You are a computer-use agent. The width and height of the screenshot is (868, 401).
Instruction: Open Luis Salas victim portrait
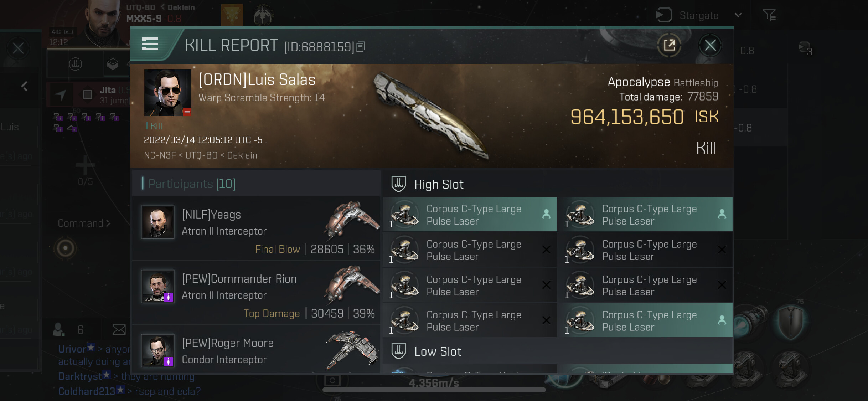click(167, 93)
